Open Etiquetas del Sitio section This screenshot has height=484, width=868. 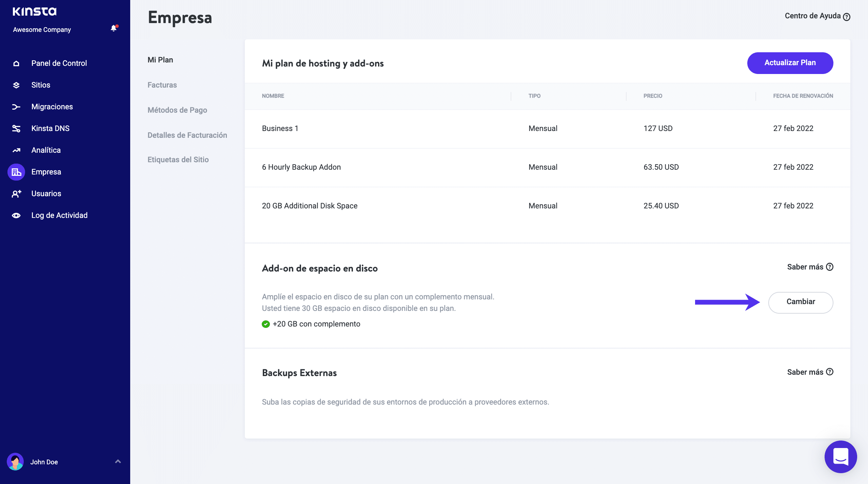click(178, 160)
